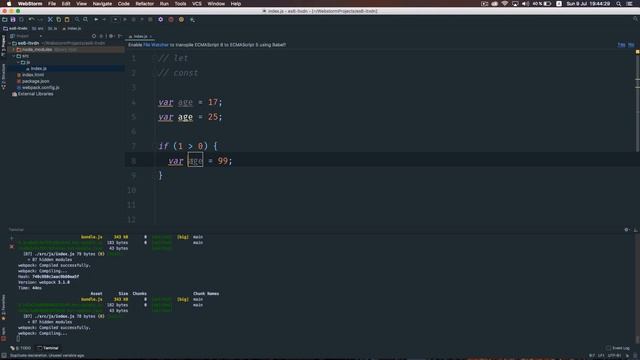The image size is (640, 360).
Task: Close terminal session red X icon
Action: click(x=11, y=247)
